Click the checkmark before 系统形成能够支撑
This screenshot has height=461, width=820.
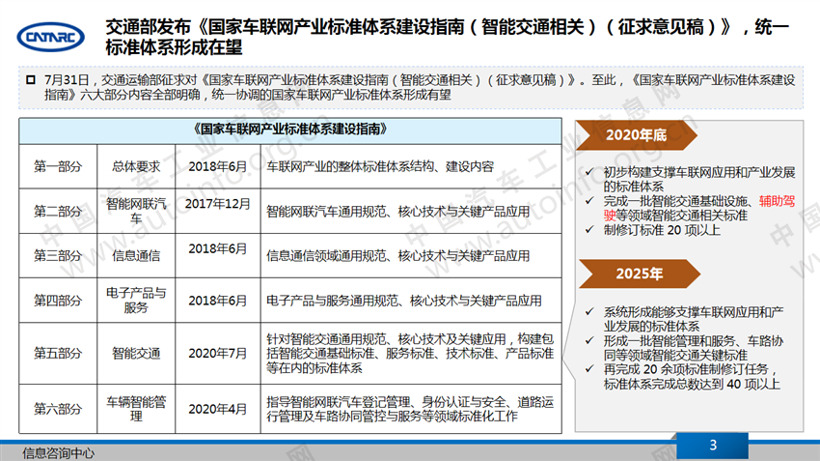[590, 312]
